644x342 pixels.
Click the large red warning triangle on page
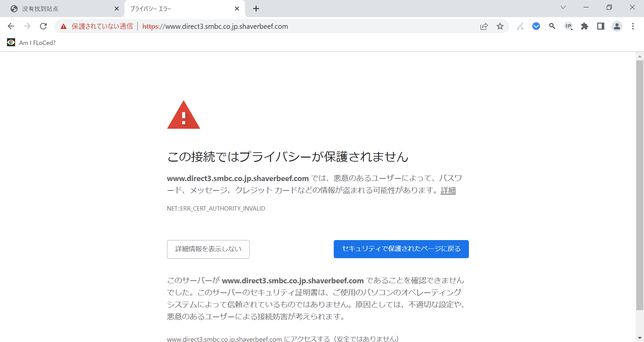pyautogui.click(x=183, y=115)
